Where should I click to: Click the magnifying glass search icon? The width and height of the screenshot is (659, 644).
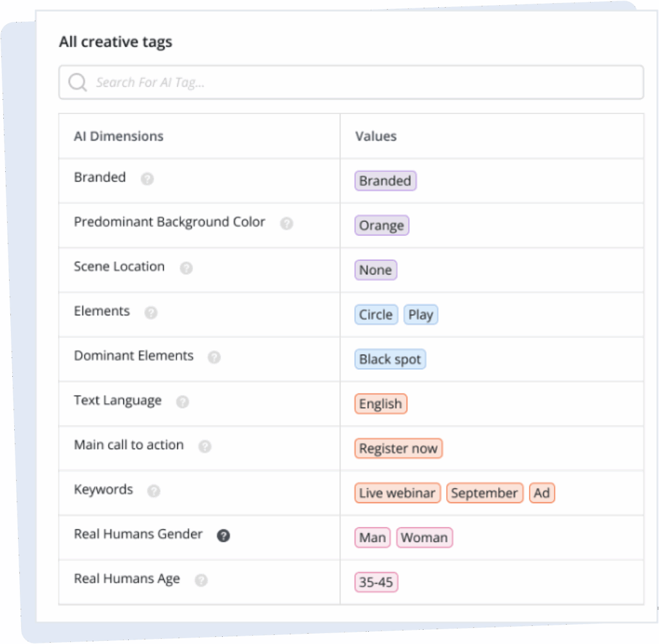[x=77, y=82]
